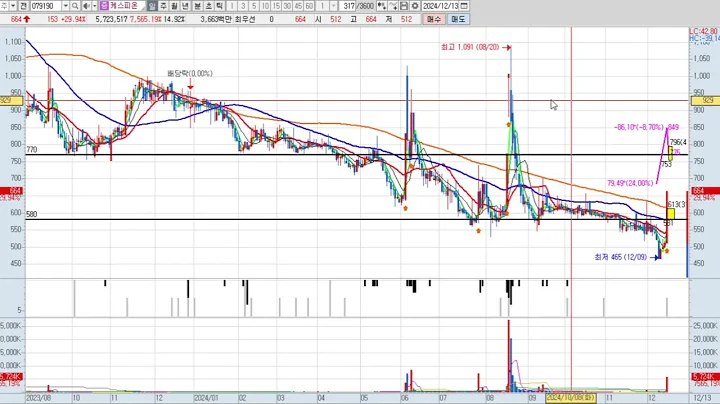Click the yellow target box near 613
This screenshot has width=720, height=404.
click(671, 213)
